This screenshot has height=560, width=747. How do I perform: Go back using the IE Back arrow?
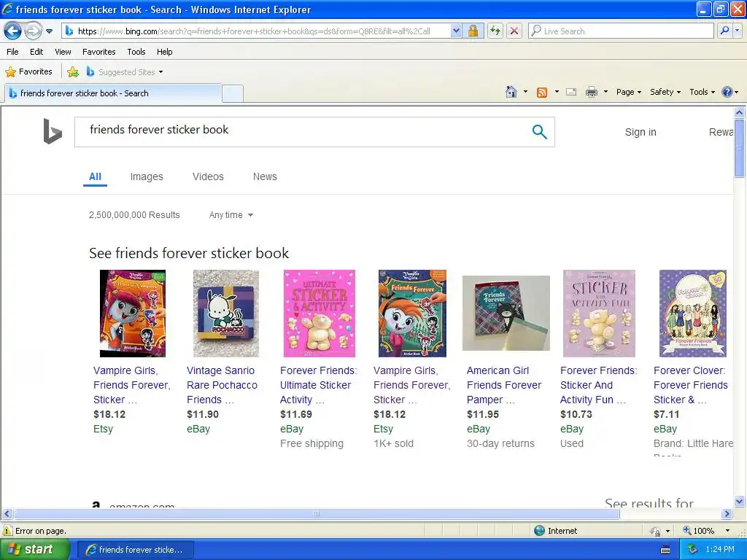(12, 31)
